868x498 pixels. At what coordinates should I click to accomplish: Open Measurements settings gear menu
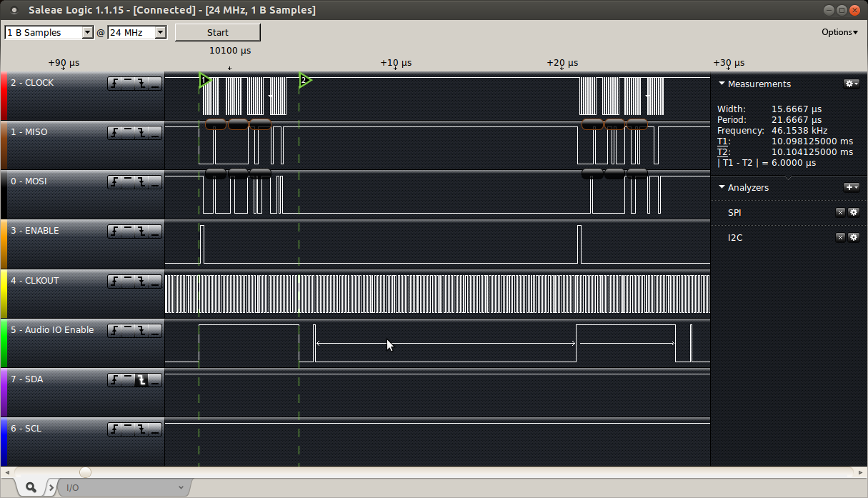click(x=852, y=84)
